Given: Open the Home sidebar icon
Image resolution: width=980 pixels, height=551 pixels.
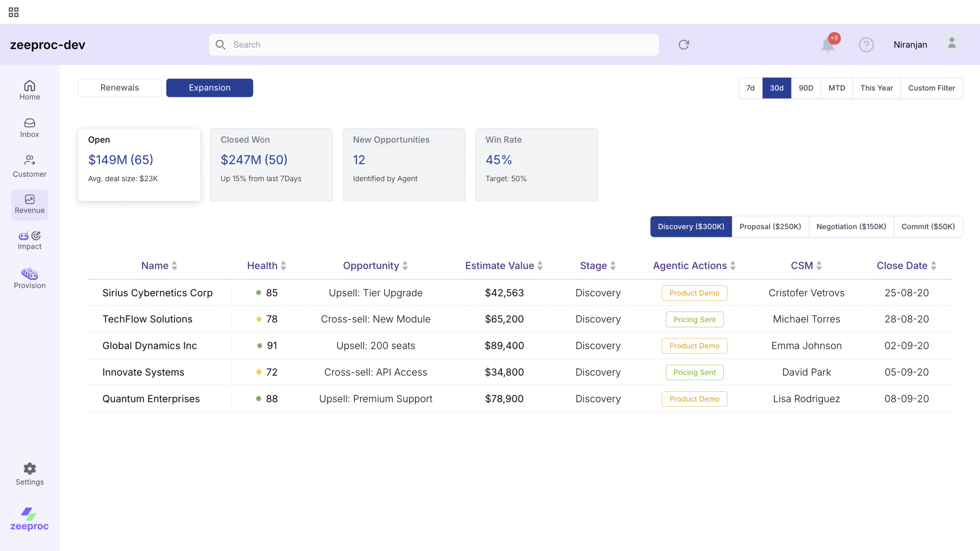Looking at the screenshot, I should [x=29, y=90].
